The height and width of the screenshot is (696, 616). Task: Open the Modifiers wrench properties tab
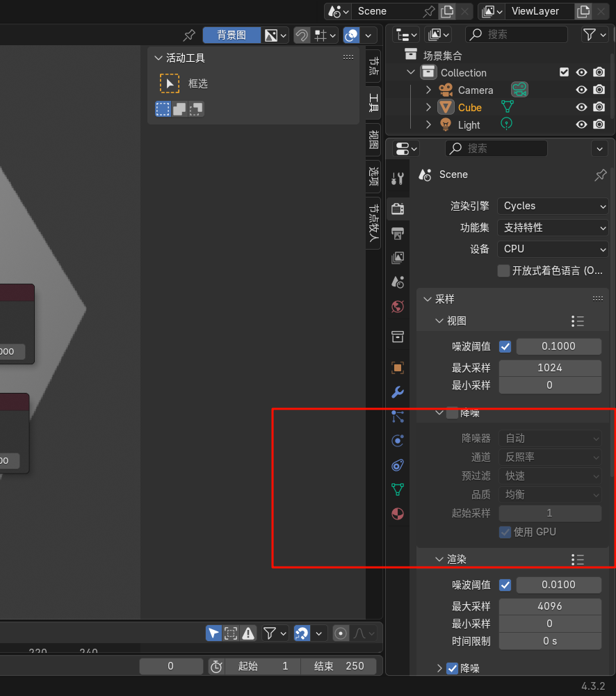398,392
